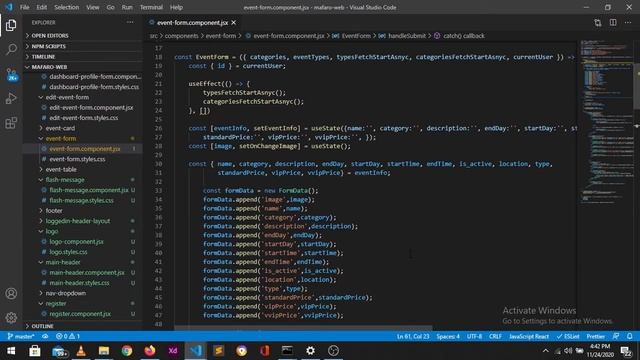Open the Extensions view
This screenshot has width=640, height=360.
11,123
